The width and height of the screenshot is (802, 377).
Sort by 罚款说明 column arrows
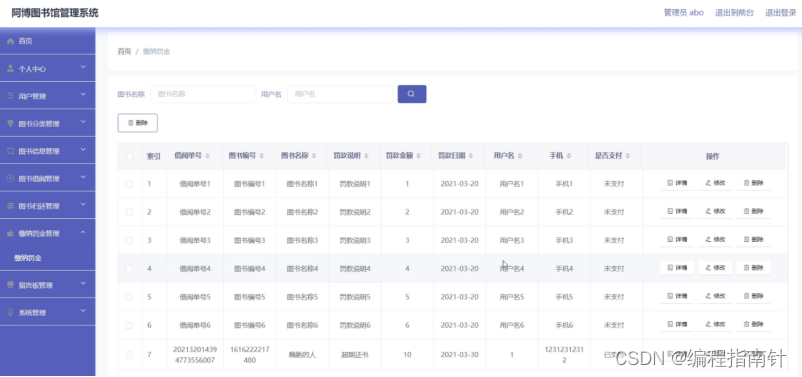(x=367, y=156)
